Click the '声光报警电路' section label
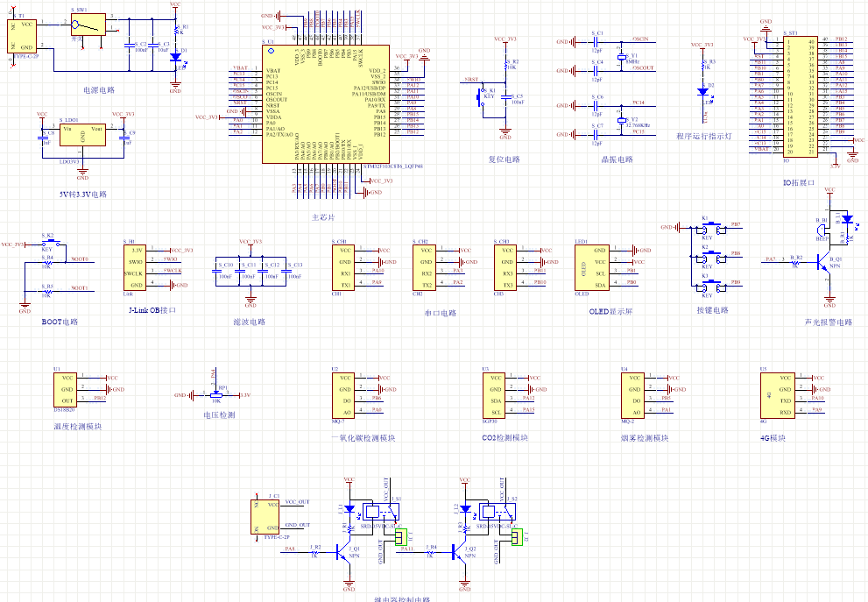 pos(828,322)
